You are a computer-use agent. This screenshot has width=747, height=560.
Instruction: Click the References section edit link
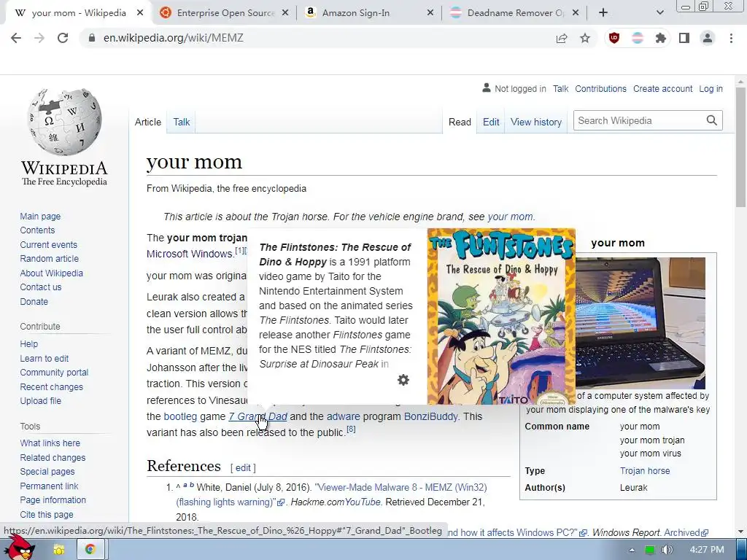(x=243, y=467)
